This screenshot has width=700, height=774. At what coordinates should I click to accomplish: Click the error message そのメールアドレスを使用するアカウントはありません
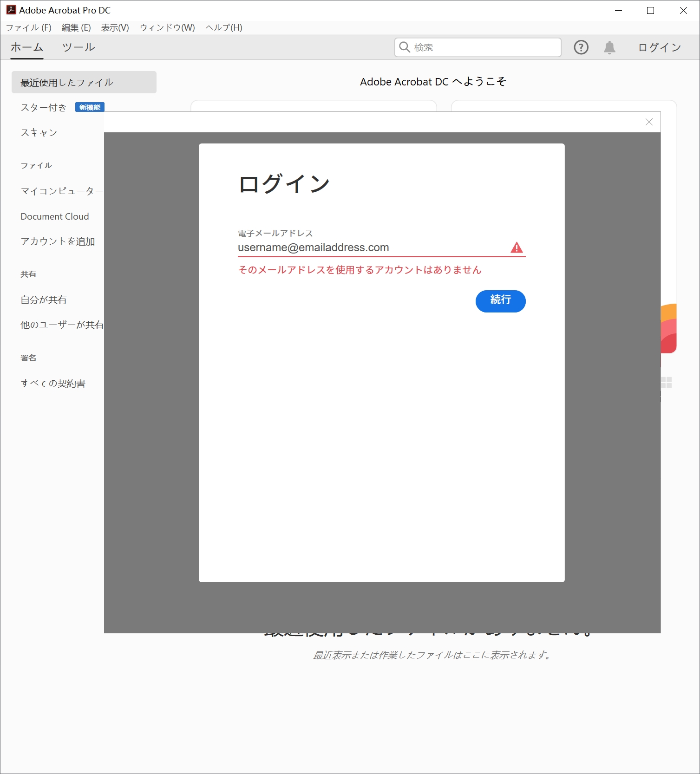(360, 270)
